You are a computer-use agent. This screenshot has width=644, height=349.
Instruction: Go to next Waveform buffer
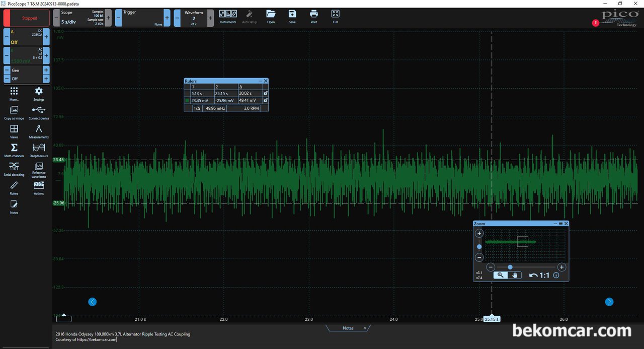pyautogui.click(x=210, y=18)
